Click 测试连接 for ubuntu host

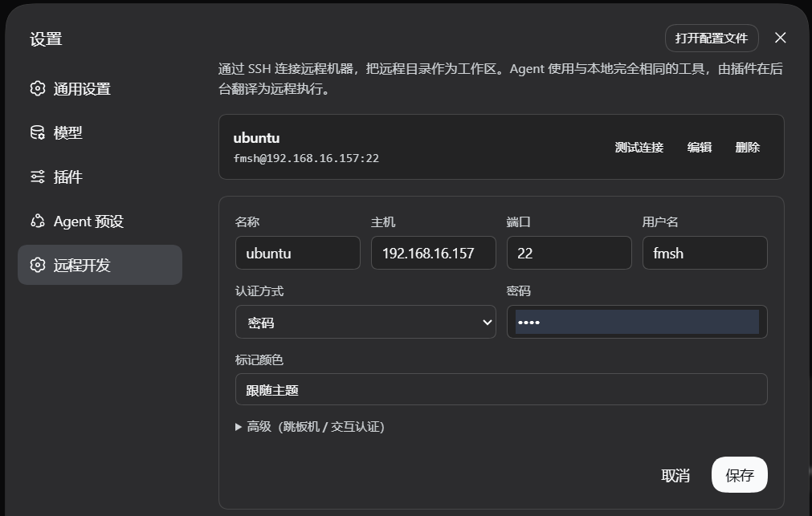[x=639, y=148]
